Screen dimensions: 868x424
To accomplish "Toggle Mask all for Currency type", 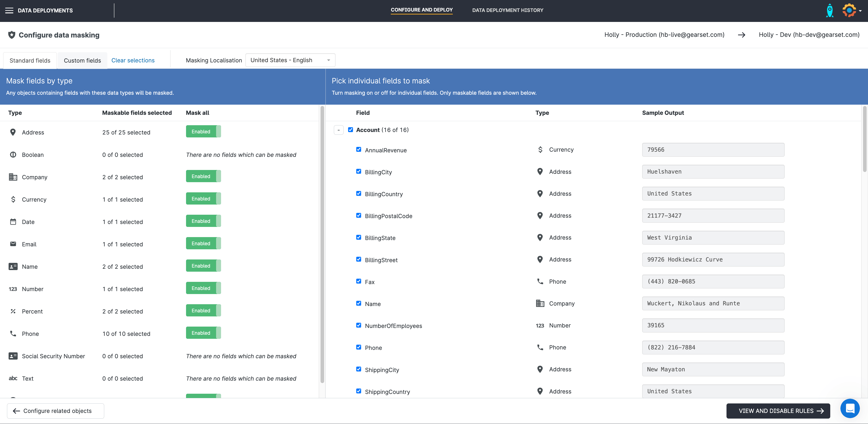I will point(203,198).
